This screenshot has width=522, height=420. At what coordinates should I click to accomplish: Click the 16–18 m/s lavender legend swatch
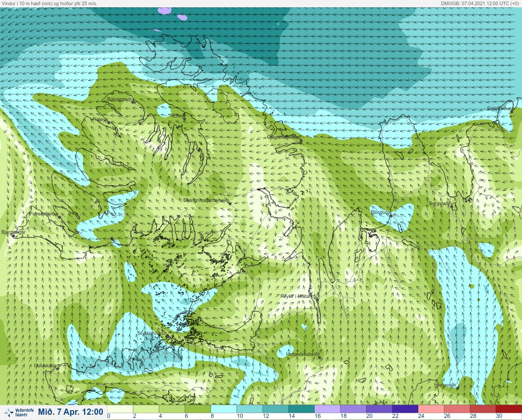point(328,409)
